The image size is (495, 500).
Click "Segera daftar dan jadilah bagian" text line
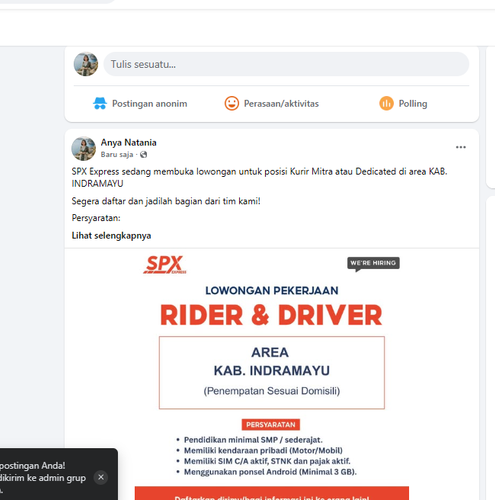tap(166, 201)
